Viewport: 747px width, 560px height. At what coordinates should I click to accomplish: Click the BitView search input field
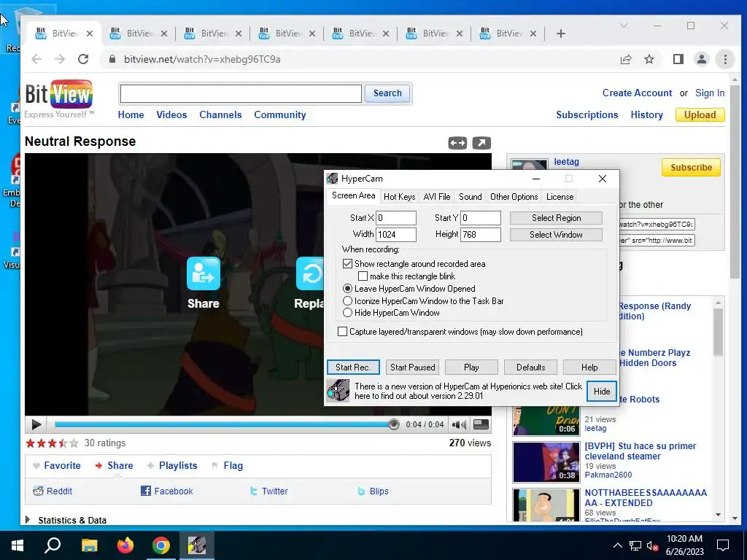click(x=241, y=93)
